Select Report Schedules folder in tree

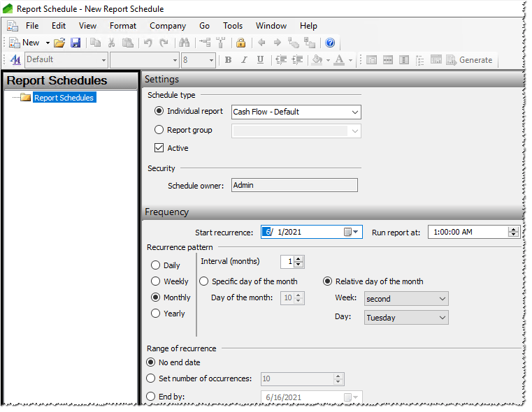pos(63,98)
